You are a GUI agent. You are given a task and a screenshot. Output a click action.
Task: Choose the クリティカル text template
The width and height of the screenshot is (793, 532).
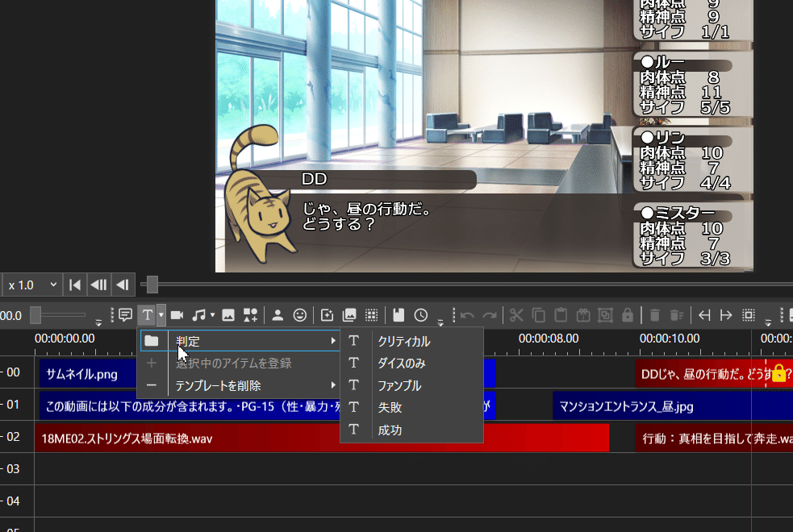[x=411, y=342]
